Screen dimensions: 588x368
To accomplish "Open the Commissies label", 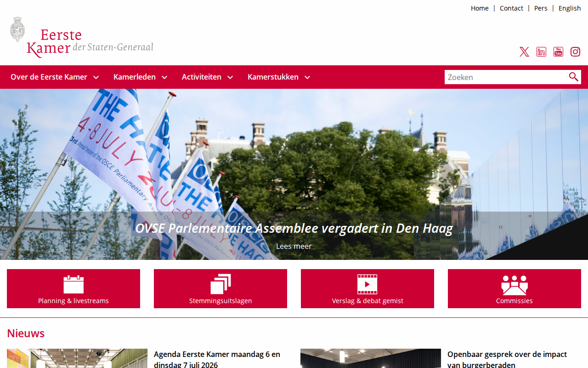I will [514, 301].
